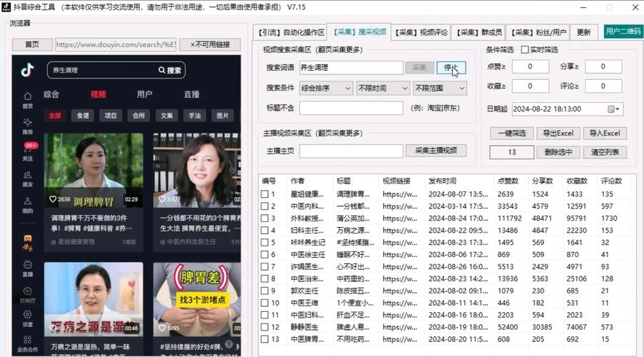The image size is (644, 357).
Task: Select the 直播 tab in Douyin results
Action: pos(191,94)
